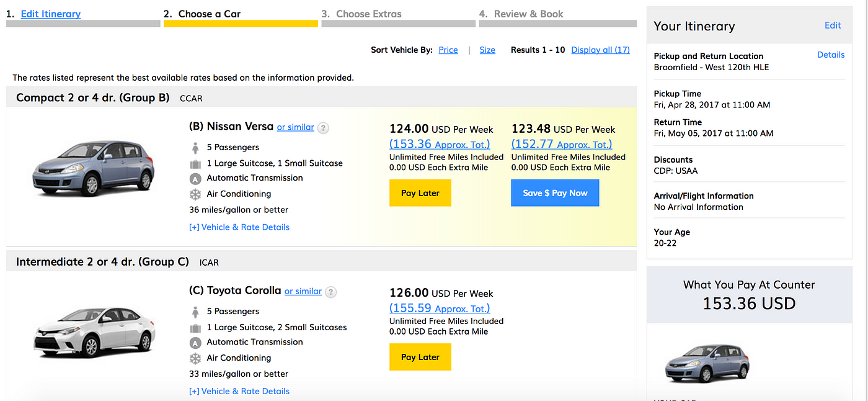The height and width of the screenshot is (401, 868).
Task: Open 153.36 Approx. Tot. link
Action: click(440, 144)
